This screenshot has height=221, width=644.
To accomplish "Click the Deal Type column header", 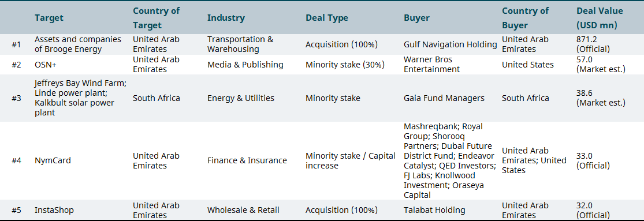I will [x=326, y=18].
